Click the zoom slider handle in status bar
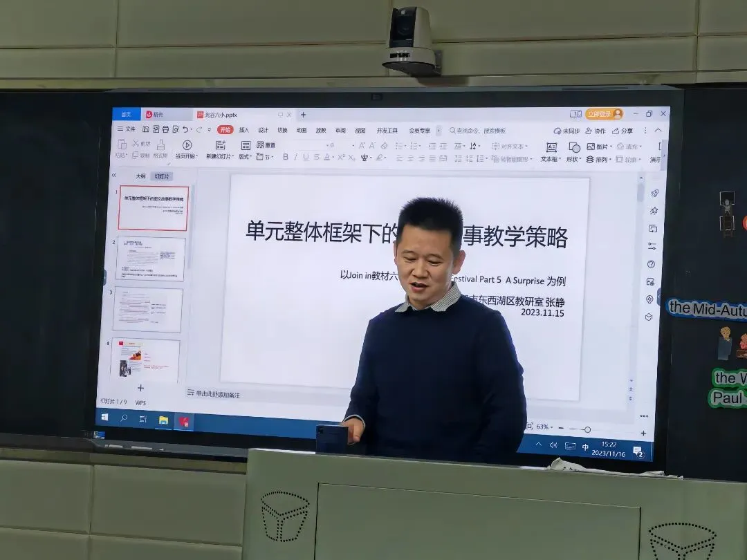747x560 pixels. click(587, 429)
